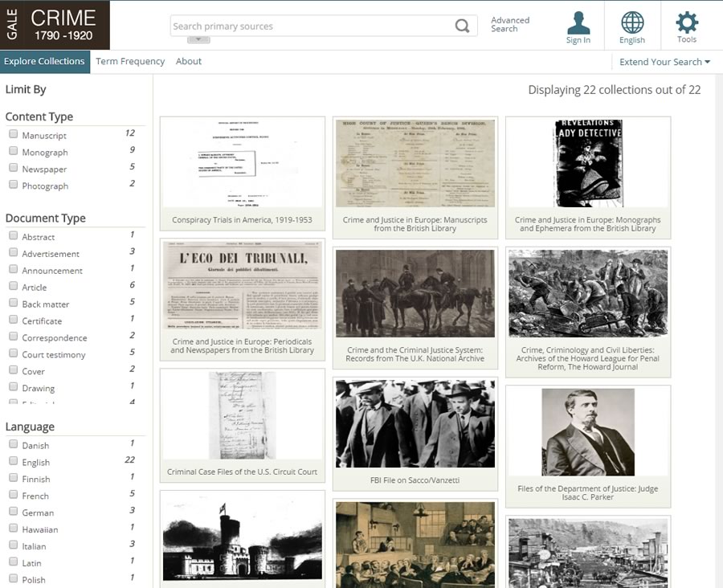Check the Monograph content type box
Screen dimensions: 723x588
[x=14, y=151]
